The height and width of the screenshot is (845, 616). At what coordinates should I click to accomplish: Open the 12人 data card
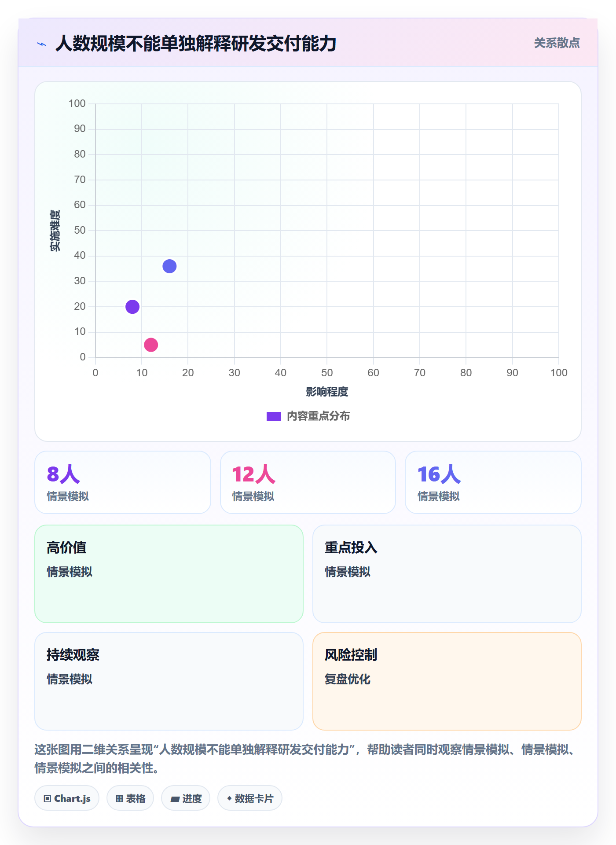coord(308,482)
